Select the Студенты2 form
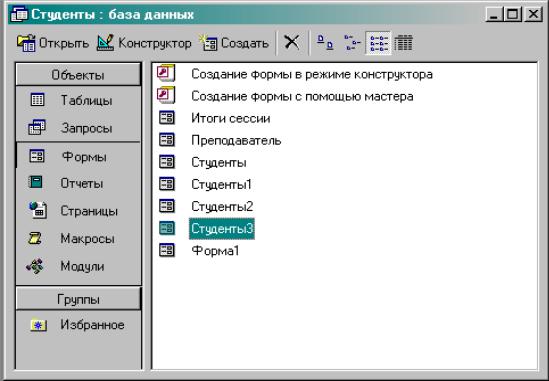549x381 pixels. (x=222, y=207)
